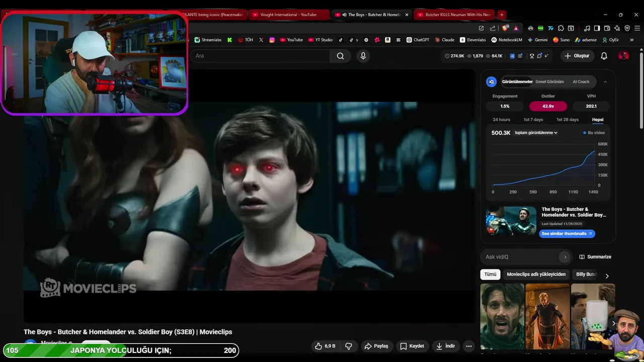Open the Brave main hamburger menu
The width and height of the screenshot is (644, 362).
[x=637, y=28]
